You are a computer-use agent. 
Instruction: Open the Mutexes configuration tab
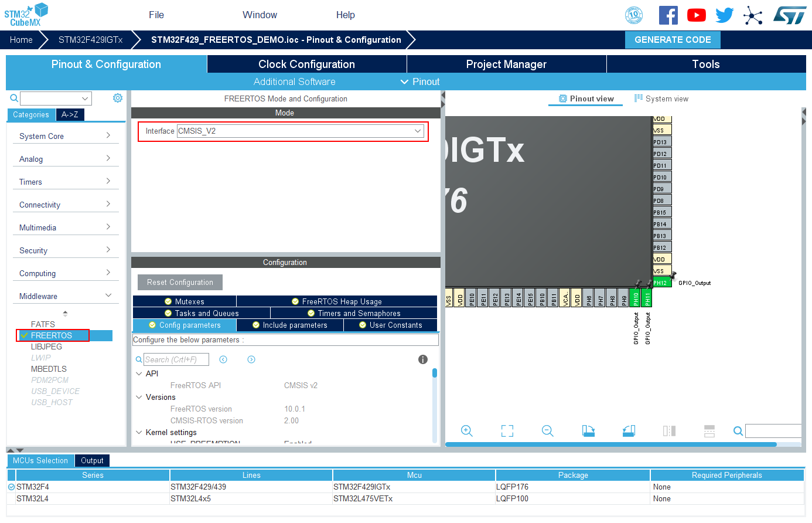tap(185, 301)
